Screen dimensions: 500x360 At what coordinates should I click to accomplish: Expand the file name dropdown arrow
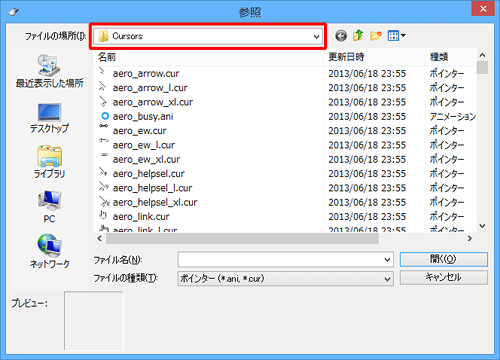(387, 259)
